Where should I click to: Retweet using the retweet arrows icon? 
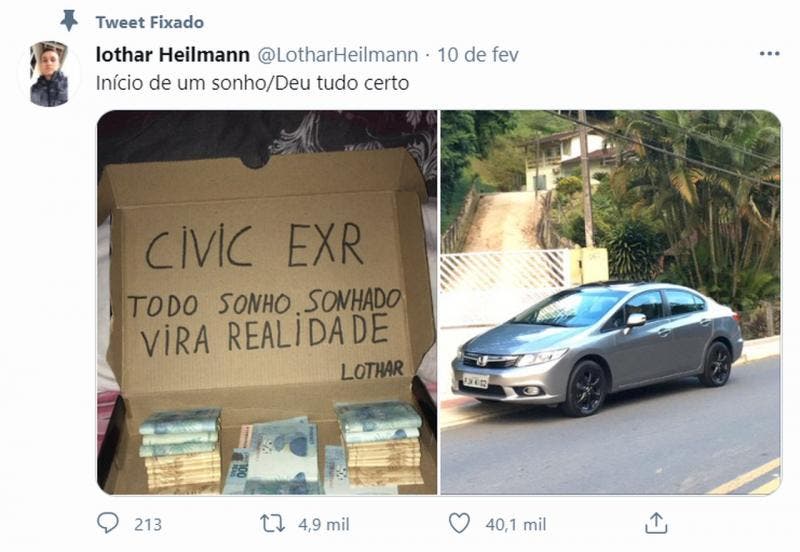pyautogui.click(x=272, y=524)
